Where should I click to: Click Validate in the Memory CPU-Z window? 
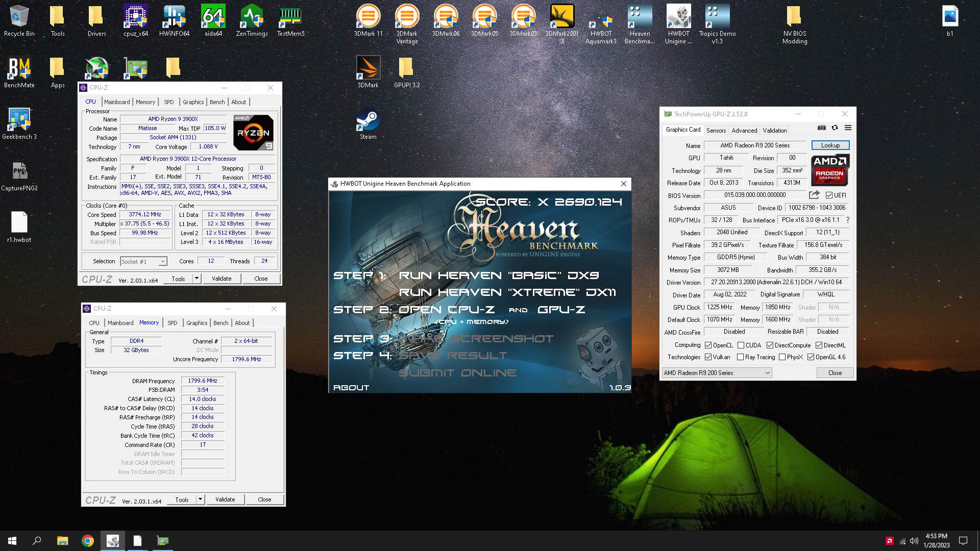click(x=225, y=499)
